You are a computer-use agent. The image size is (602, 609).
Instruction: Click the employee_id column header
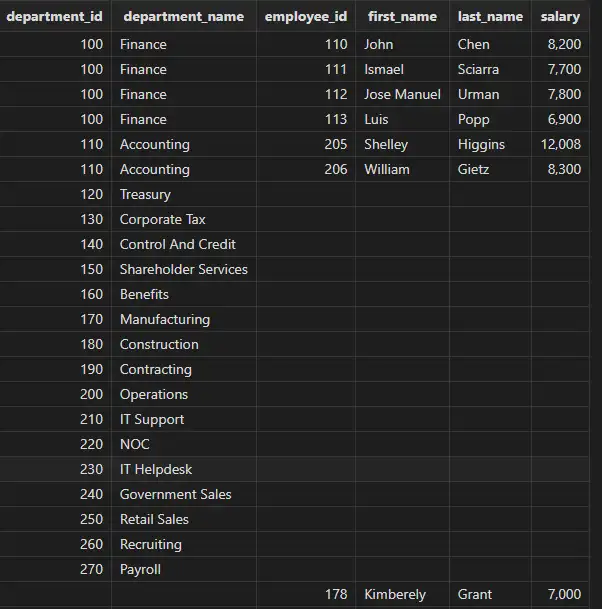[x=306, y=16]
